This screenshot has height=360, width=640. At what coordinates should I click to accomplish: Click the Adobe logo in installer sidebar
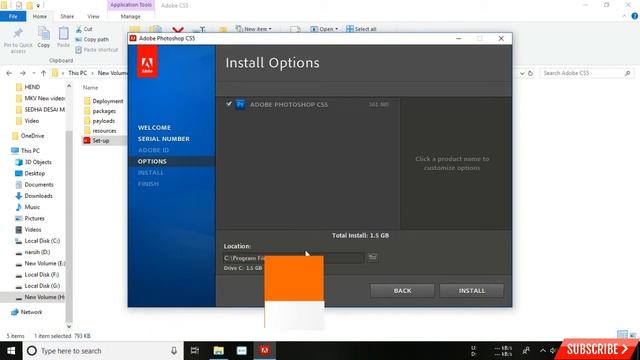pos(147,62)
